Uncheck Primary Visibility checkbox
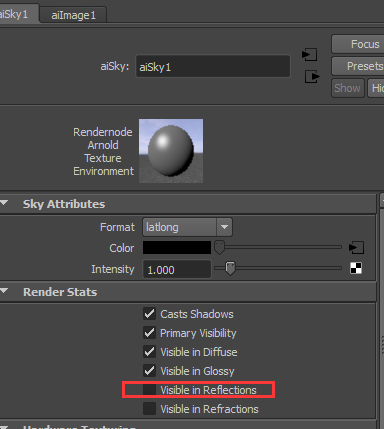 click(149, 333)
